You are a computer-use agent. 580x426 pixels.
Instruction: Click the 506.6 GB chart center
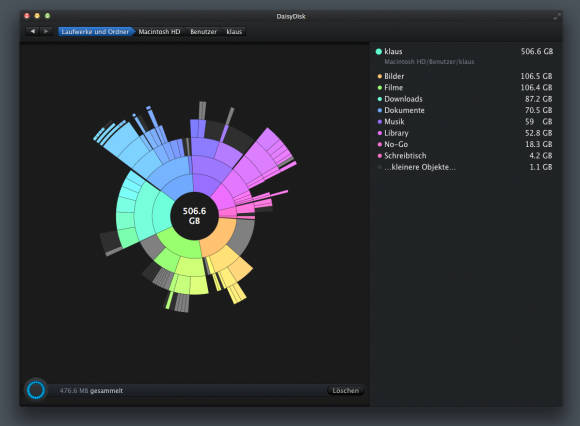[194, 216]
